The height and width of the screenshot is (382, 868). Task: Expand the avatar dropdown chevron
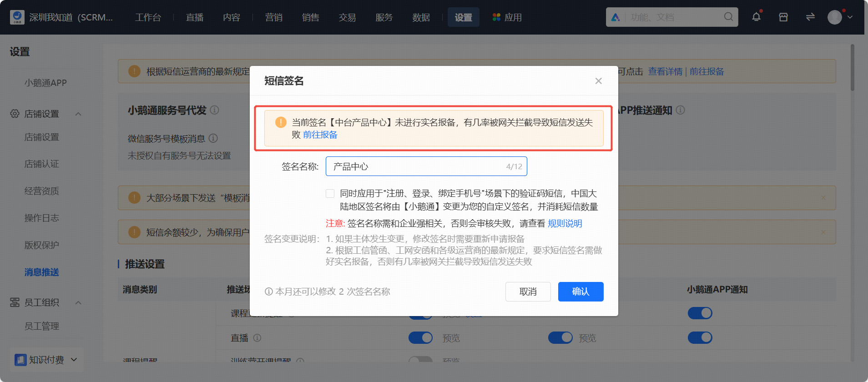click(850, 17)
